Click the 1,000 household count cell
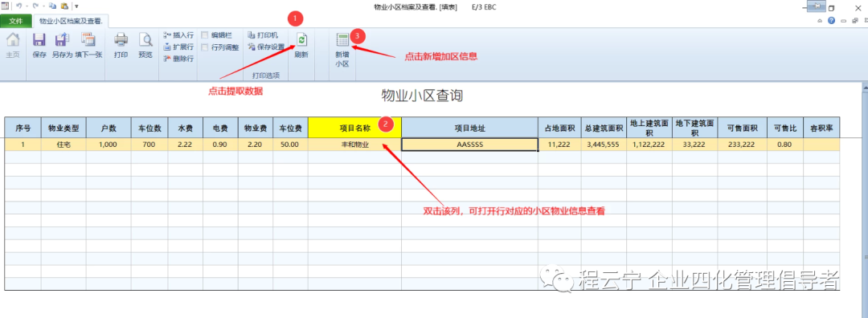 click(108, 145)
